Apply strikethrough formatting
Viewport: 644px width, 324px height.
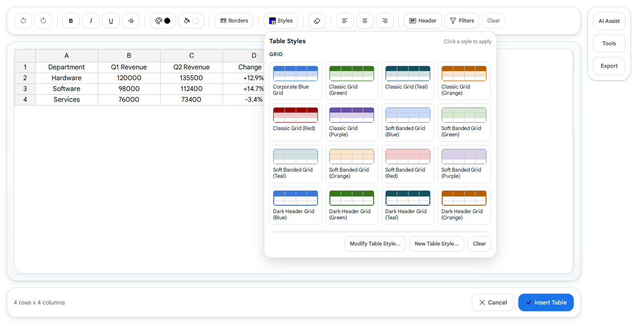point(131,21)
